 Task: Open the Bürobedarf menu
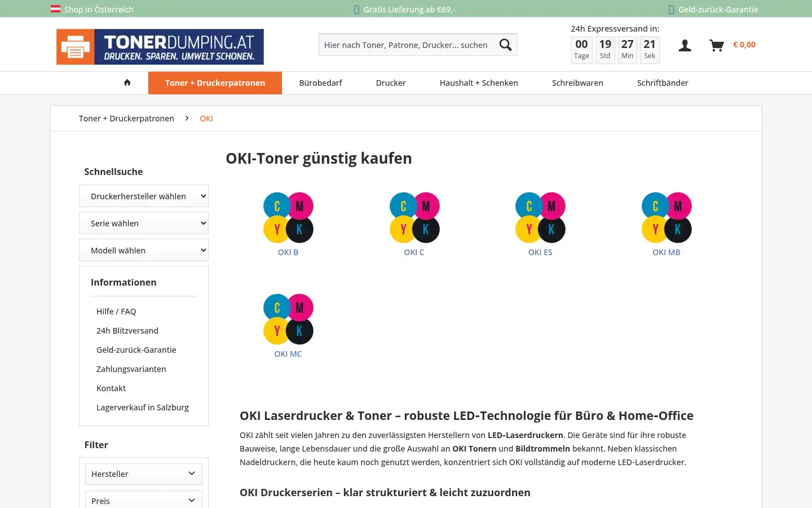320,83
